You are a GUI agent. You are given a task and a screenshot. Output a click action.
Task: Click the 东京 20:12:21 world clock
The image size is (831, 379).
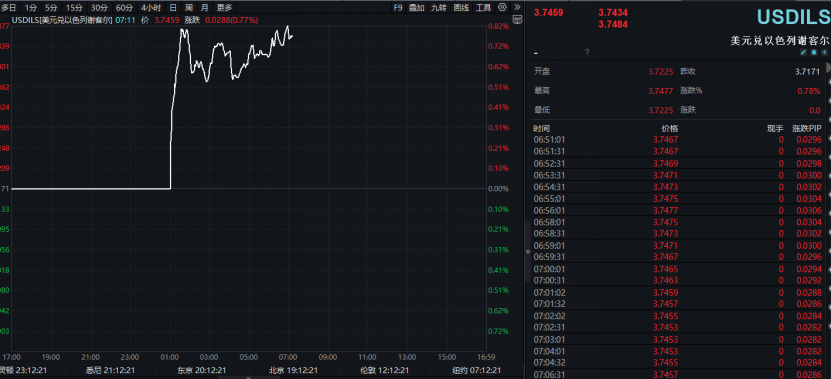coord(201,371)
